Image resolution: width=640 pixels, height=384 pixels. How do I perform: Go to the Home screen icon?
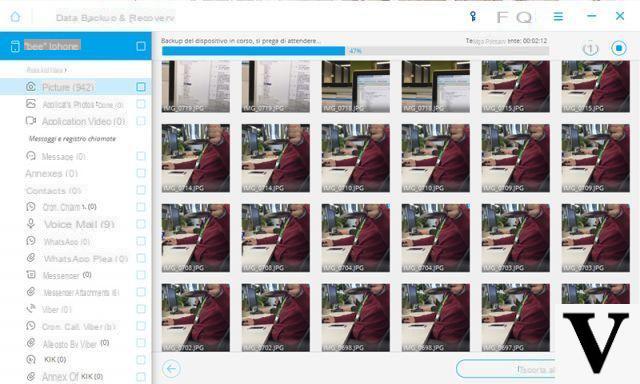pyautogui.click(x=15, y=17)
